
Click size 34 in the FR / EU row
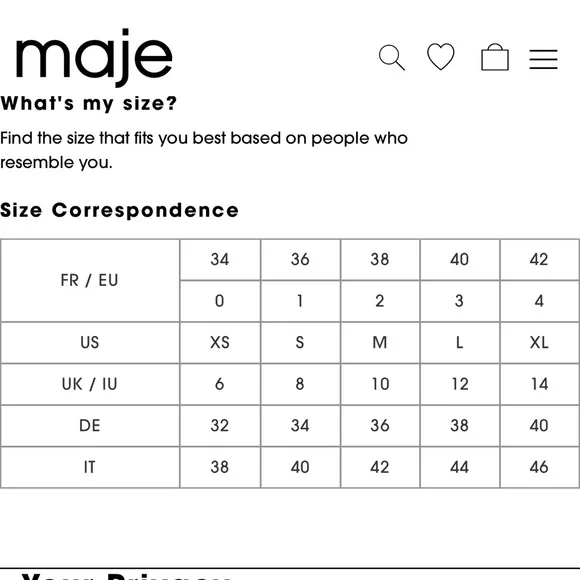pyautogui.click(x=220, y=259)
